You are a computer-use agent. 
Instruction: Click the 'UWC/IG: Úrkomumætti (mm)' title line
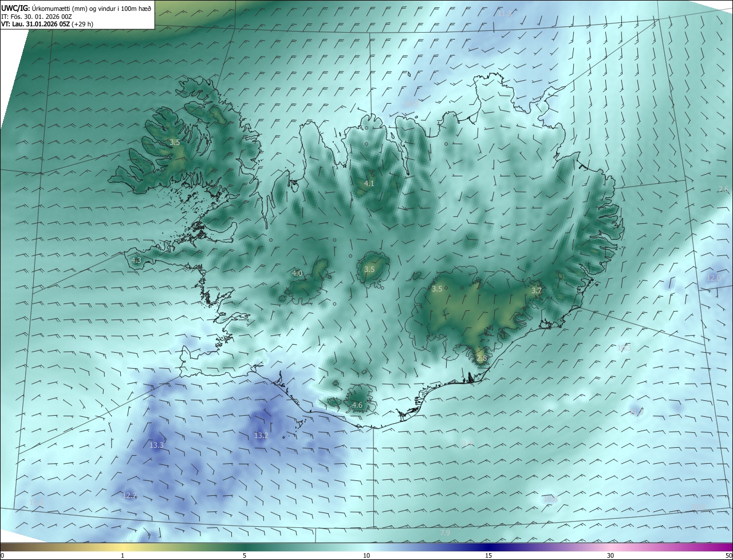77,8
